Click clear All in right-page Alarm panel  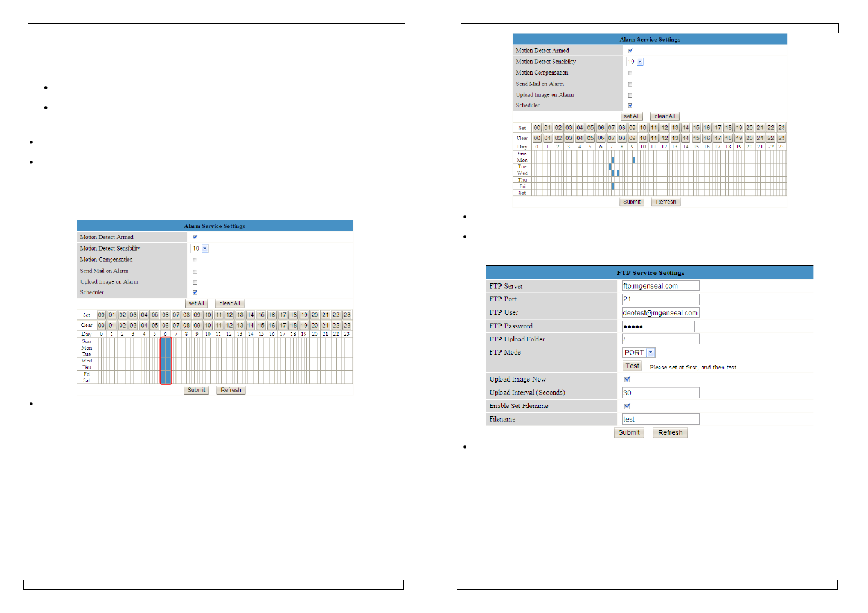(664, 116)
